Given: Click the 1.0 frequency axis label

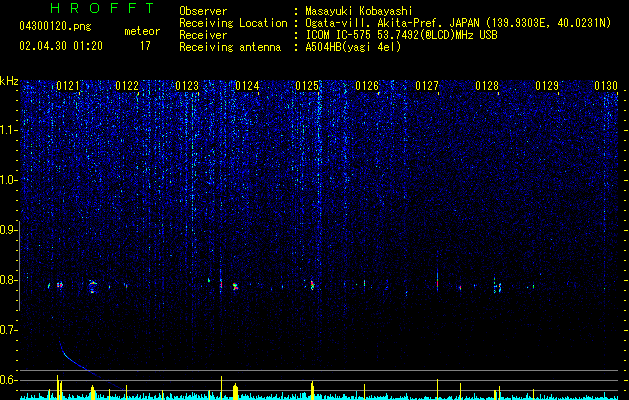Looking at the screenshot, I should [x=8, y=180].
